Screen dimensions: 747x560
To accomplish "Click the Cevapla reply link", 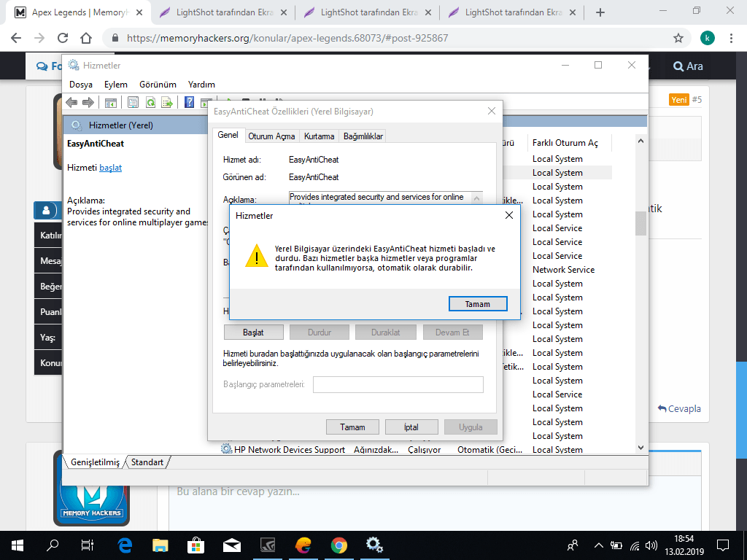I will 679,408.
